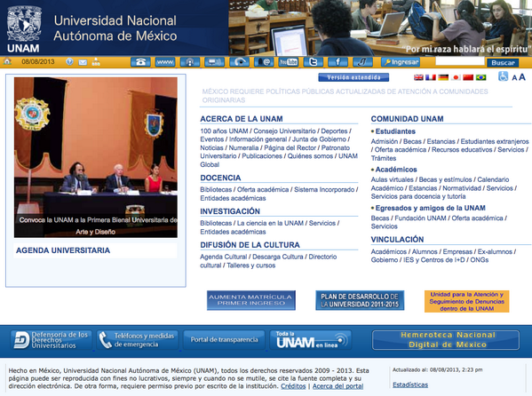The image size is (532, 396).
Task: Open Consejo Universitario link
Action: 284,131
